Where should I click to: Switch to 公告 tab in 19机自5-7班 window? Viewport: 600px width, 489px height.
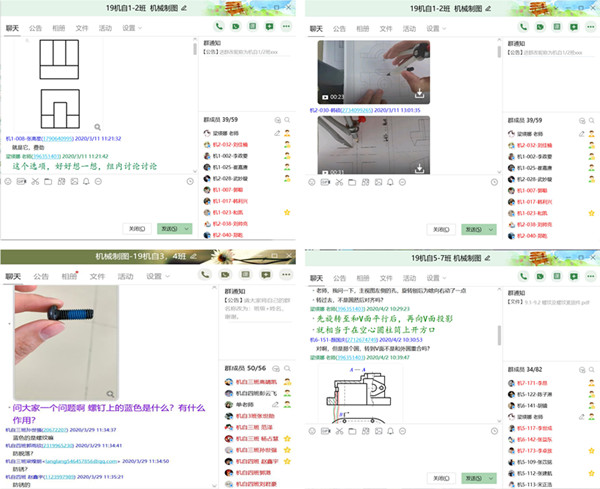(341, 277)
